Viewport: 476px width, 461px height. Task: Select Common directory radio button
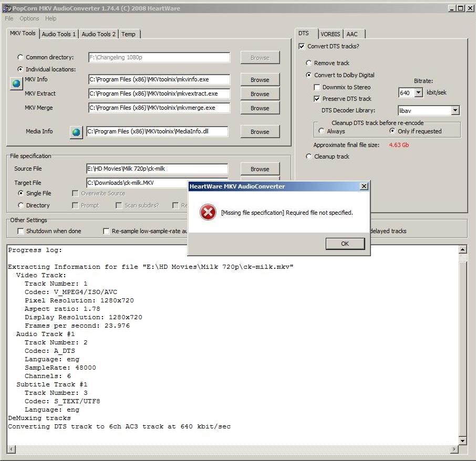(x=20, y=57)
